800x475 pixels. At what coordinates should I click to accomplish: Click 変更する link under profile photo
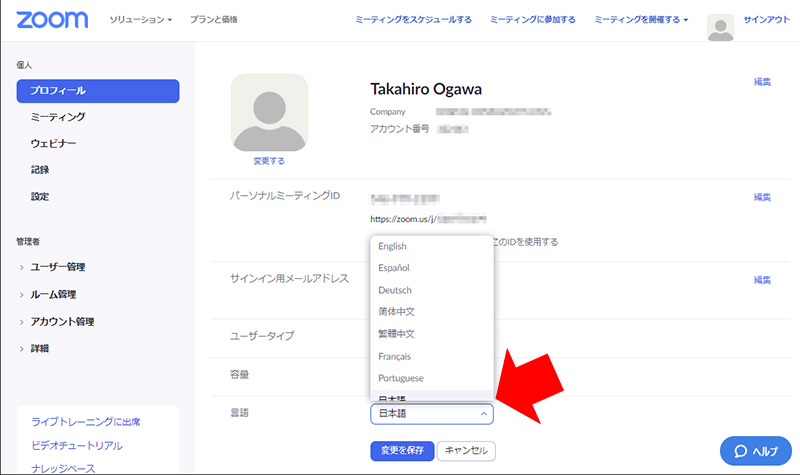pos(269,160)
